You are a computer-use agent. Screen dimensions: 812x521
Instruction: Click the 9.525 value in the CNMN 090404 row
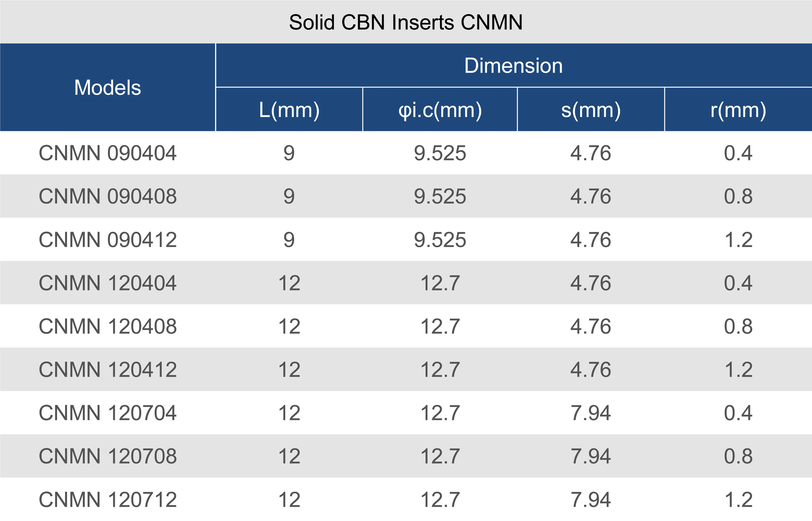440,153
